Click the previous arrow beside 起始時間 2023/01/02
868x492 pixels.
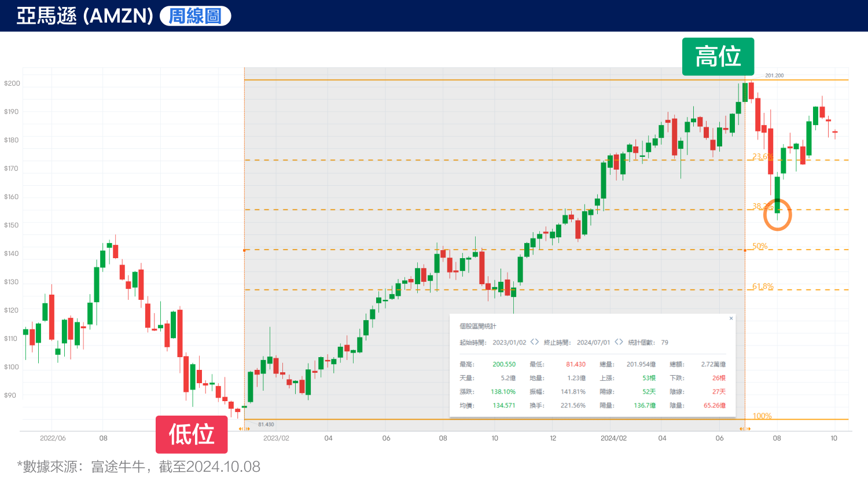531,343
